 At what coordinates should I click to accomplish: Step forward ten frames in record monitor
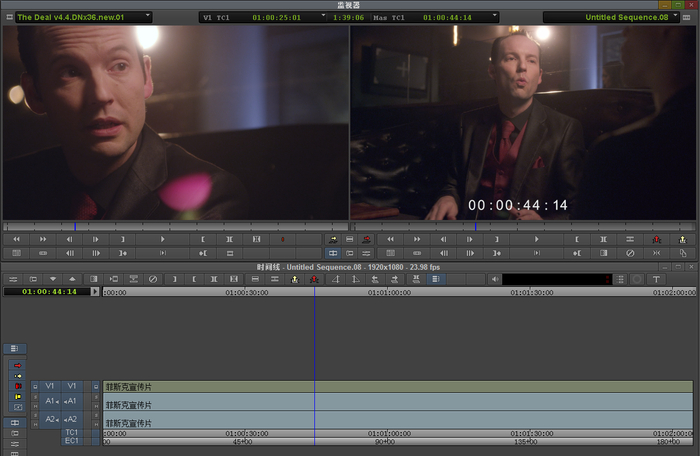pyautogui.click(x=470, y=253)
